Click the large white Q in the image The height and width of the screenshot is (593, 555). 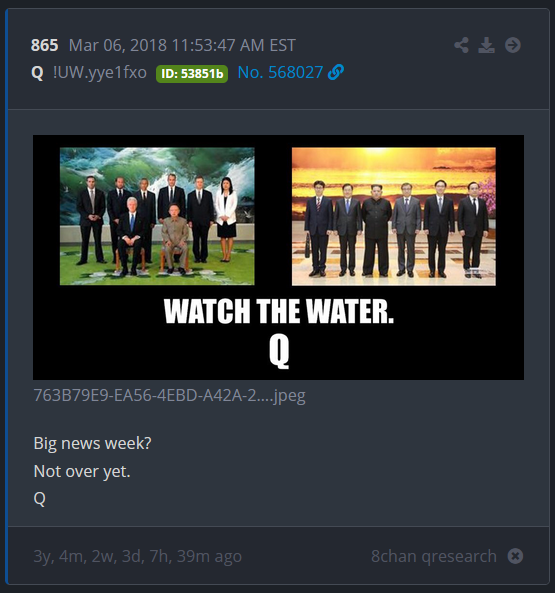click(279, 352)
